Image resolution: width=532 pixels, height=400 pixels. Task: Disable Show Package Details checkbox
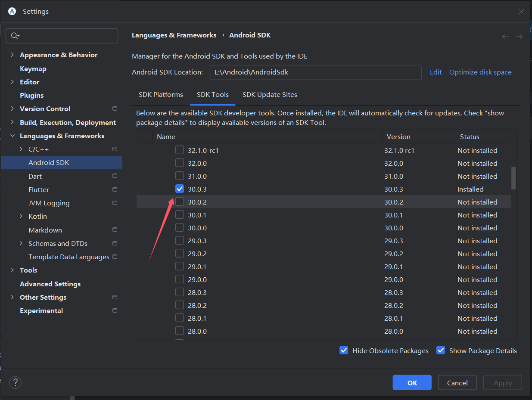pyautogui.click(x=441, y=350)
